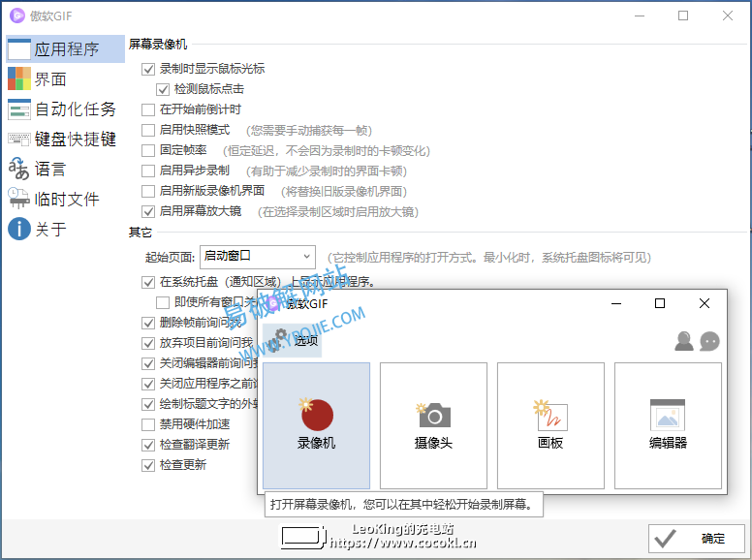Click the user account icon in startup window

[684, 341]
